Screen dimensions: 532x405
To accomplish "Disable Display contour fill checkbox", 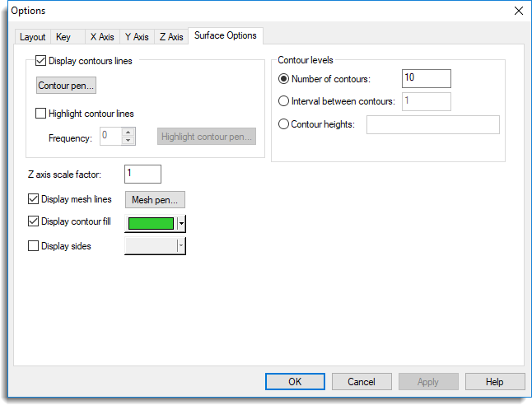I will point(34,221).
